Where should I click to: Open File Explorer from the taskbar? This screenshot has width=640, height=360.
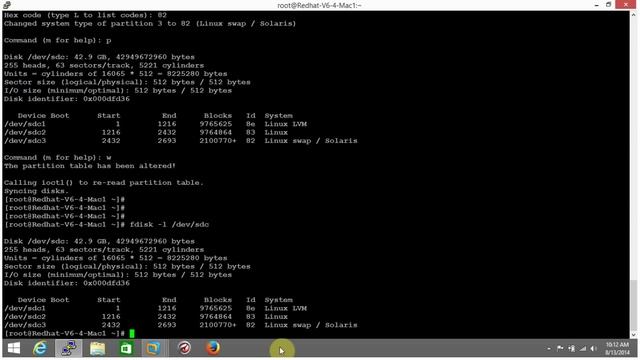point(97,348)
